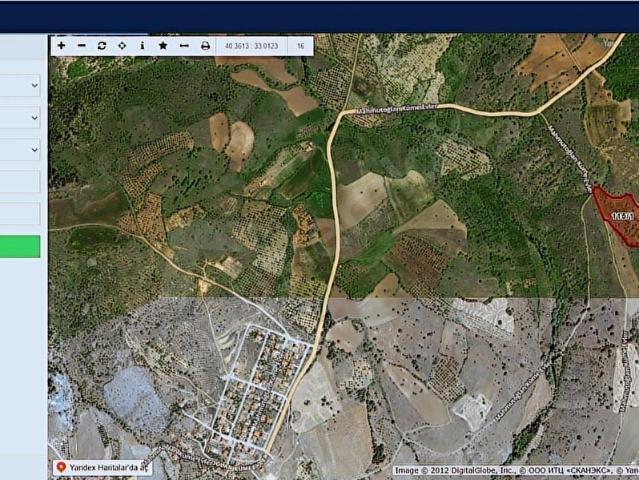Expand the third dropdown in the left panel
Image resolution: width=639 pixels, height=480 pixels.
pos(20,150)
